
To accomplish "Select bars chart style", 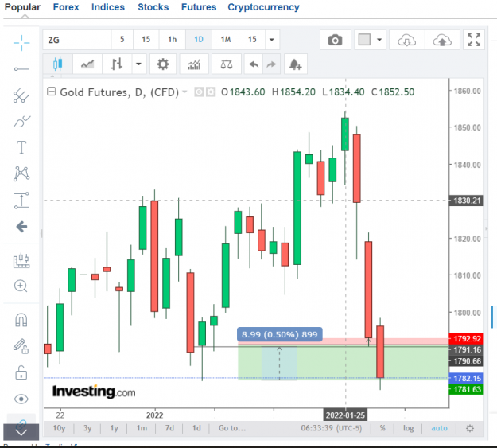I will pyautogui.click(x=117, y=64).
